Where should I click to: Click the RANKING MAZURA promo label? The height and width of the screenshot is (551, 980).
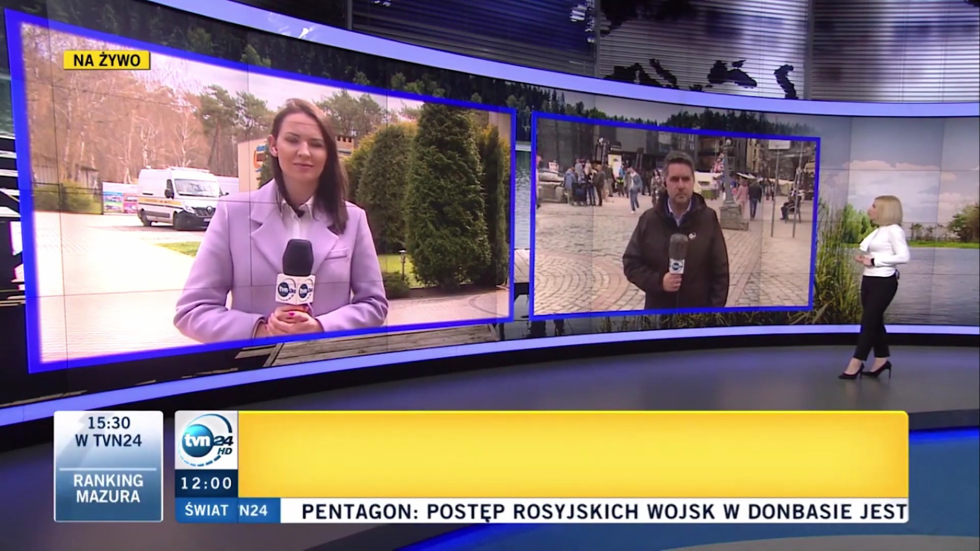(x=108, y=488)
